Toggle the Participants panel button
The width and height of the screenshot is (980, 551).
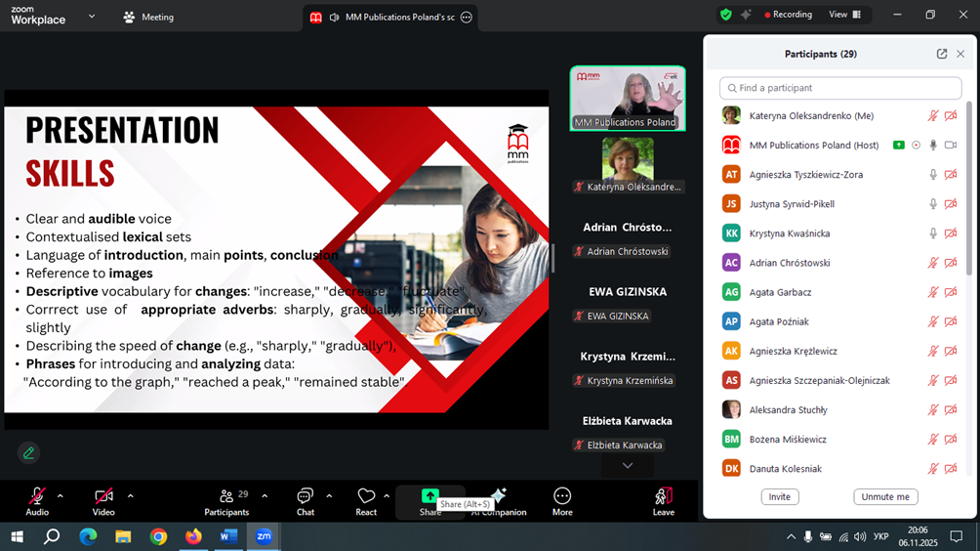click(226, 500)
